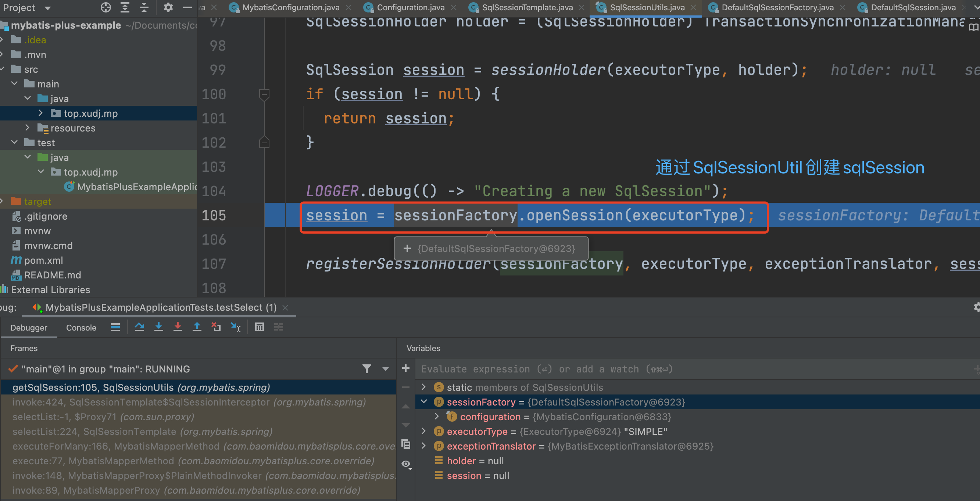Click the threads/layout lines icon next to Console
This screenshot has width=980, height=501.
click(115, 327)
